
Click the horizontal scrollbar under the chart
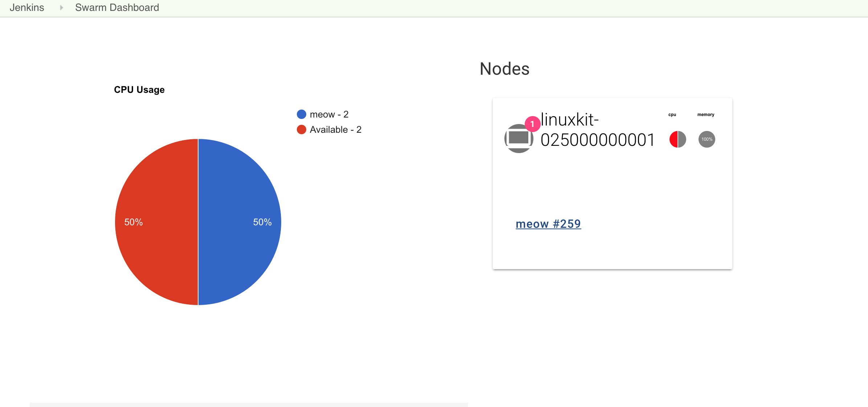249,404
